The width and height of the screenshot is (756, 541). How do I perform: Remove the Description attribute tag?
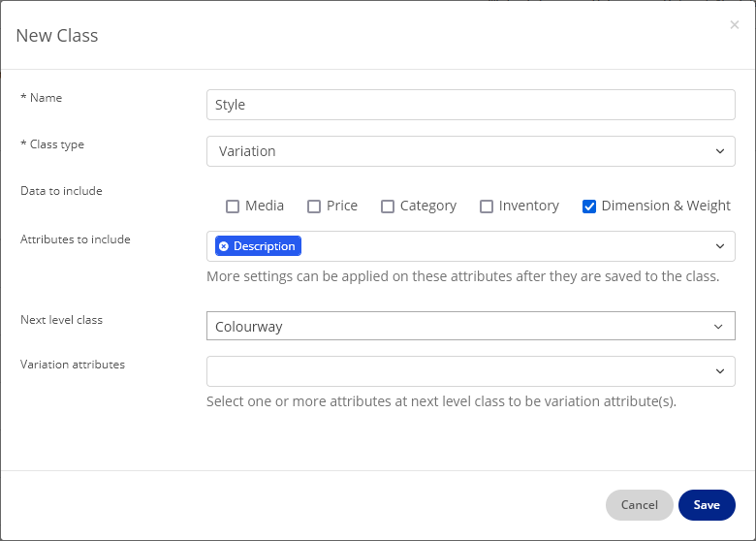224,246
